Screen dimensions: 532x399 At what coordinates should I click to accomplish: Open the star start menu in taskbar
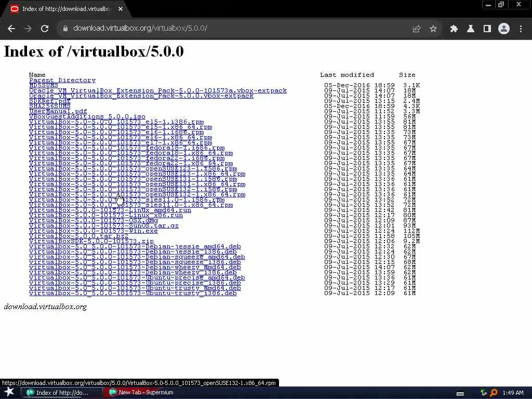pos(9,392)
